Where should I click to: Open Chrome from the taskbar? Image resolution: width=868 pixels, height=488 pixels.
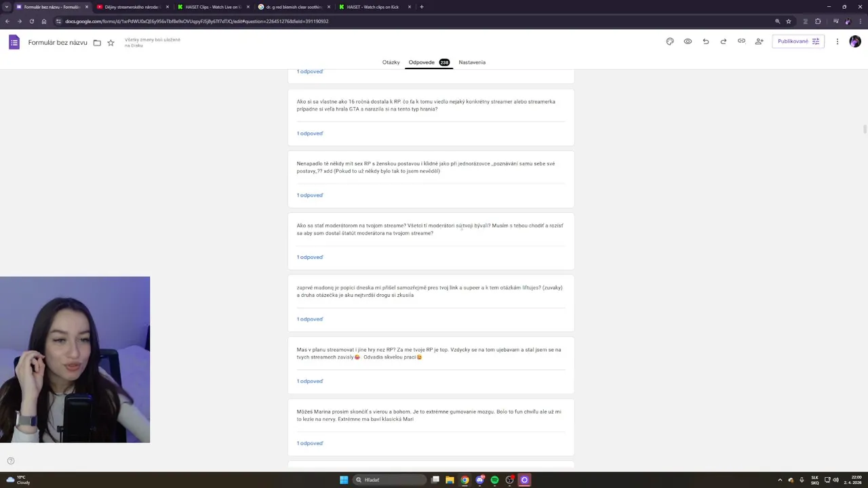coord(465,480)
